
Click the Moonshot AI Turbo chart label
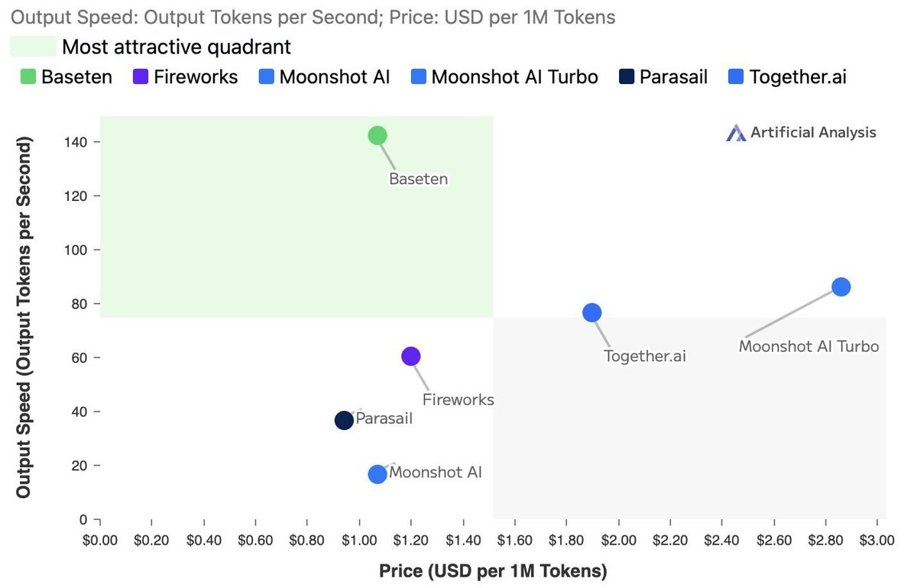(808, 347)
